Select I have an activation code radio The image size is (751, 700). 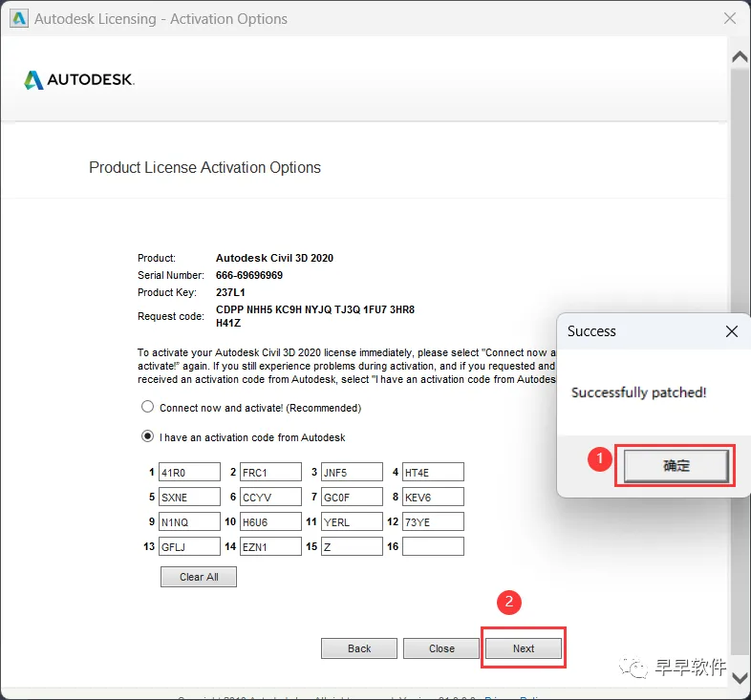pyautogui.click(x=147, y=436)
